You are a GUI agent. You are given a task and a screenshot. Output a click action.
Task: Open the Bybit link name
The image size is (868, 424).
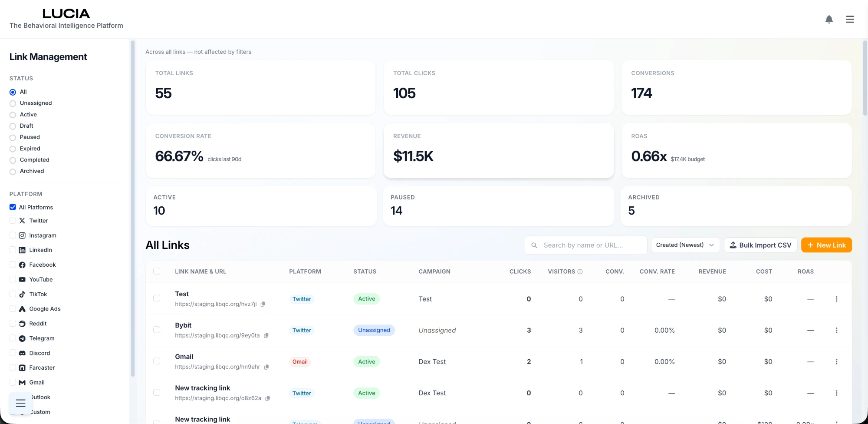point(183,325)
